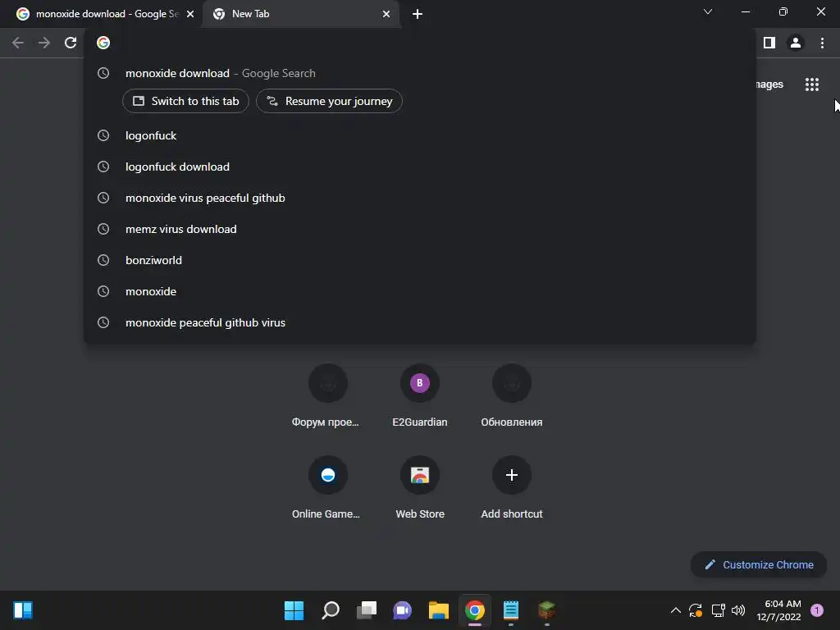Open the notification count badge
840x630 pixels.
tap(817, 610)
